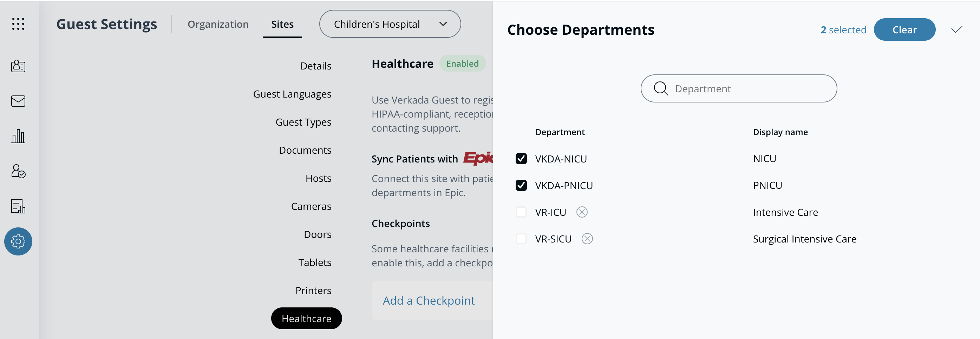Screen dimensions: 980x339
Task: Open the apps grid menu icon
Action: [x=18, y=24]
